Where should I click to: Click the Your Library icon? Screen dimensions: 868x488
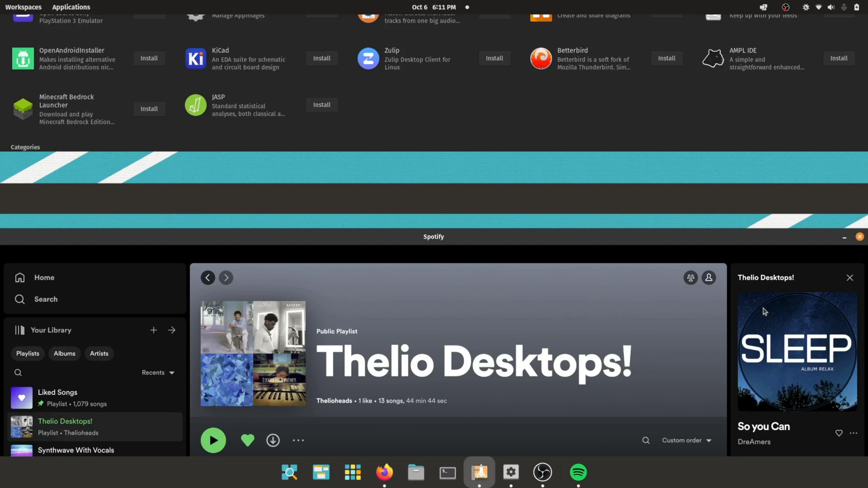tap(19, 330)
